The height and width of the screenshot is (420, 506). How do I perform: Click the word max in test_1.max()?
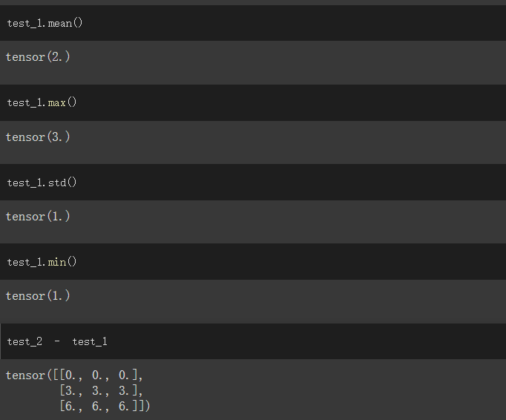click(57, 102)
